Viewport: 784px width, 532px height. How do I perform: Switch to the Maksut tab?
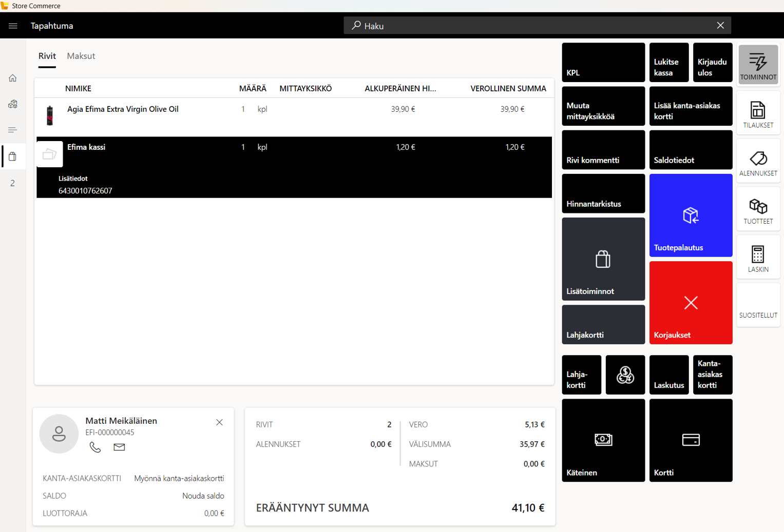point(81,56)
